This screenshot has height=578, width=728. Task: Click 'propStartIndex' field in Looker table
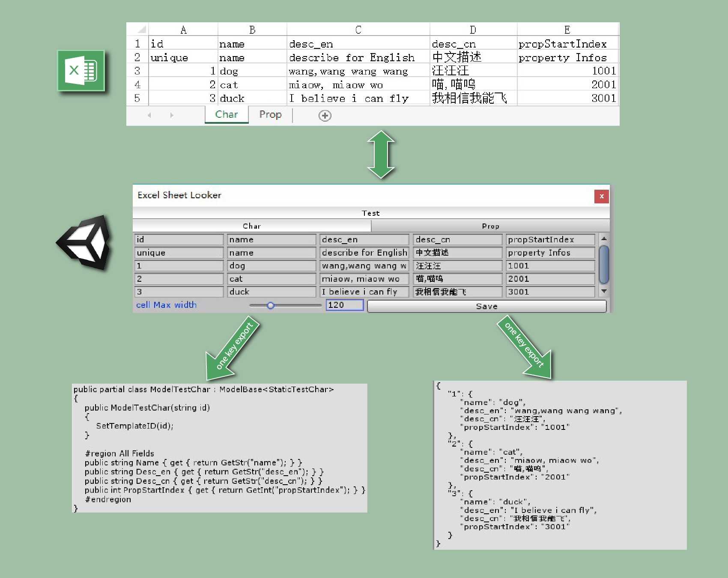550,239
